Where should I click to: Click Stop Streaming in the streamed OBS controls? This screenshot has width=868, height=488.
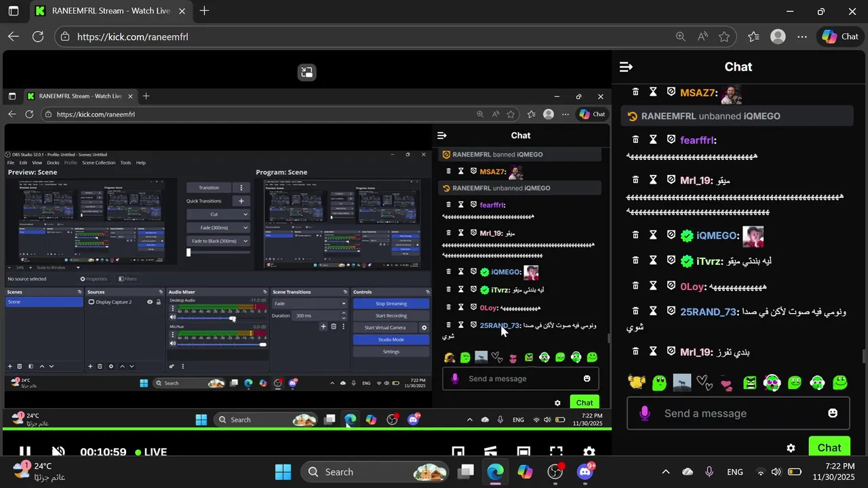pos(391,304)
